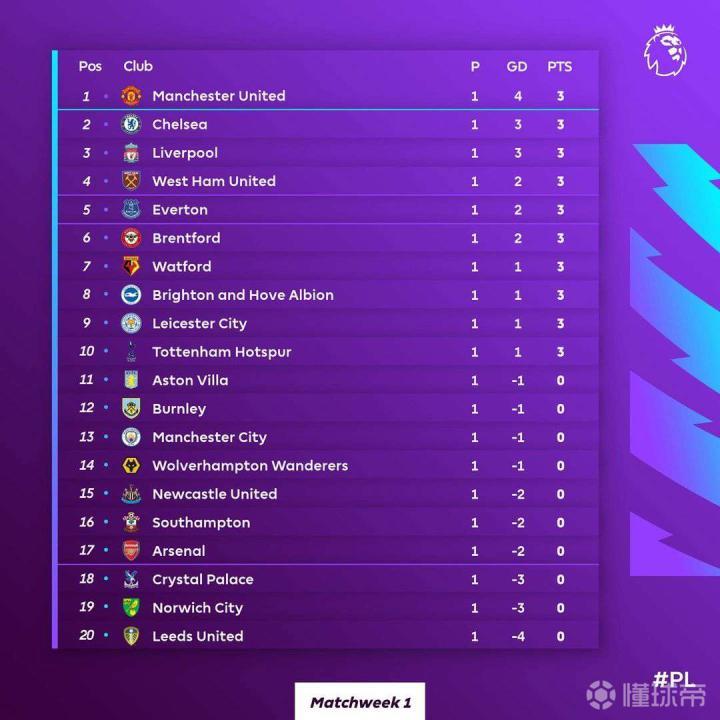Select the Pos column header
Image resolution: width=720 pixels, height=720 pixels.
(90, 67)
